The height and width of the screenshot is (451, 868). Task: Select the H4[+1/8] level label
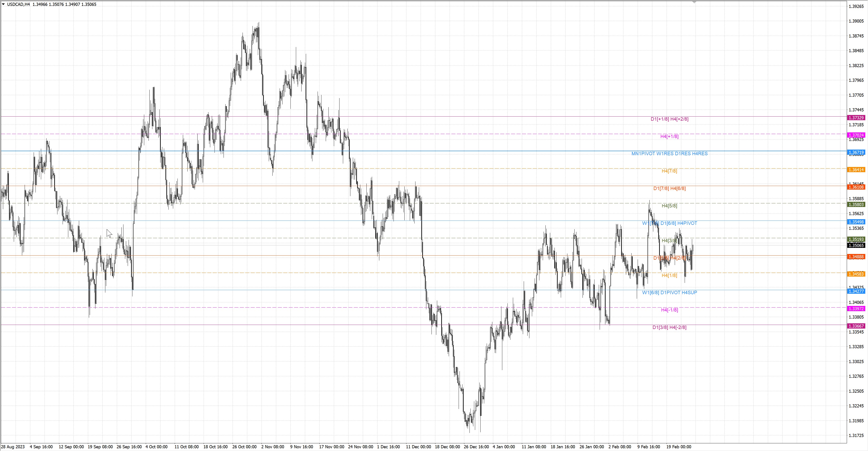click(x=669, y=136)
